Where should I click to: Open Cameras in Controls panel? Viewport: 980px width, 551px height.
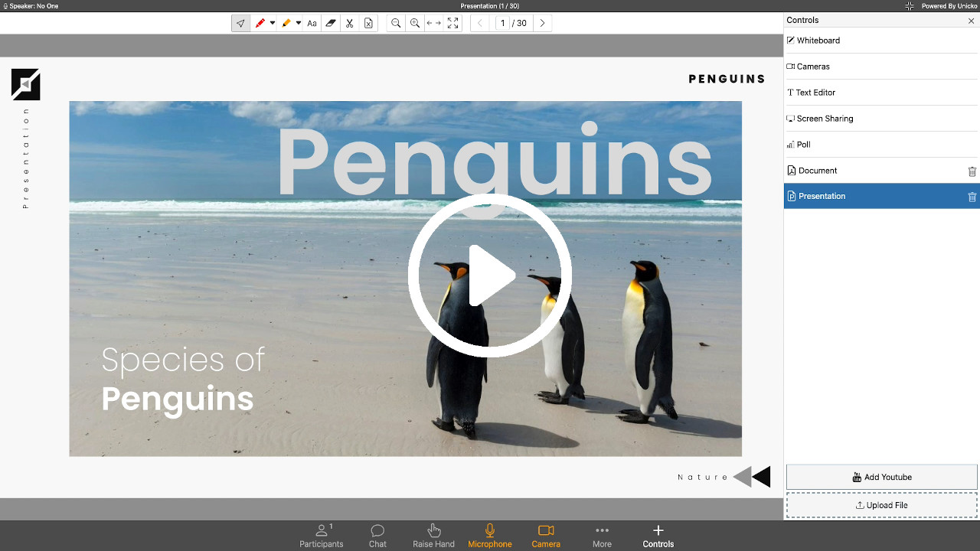point(880,67)
